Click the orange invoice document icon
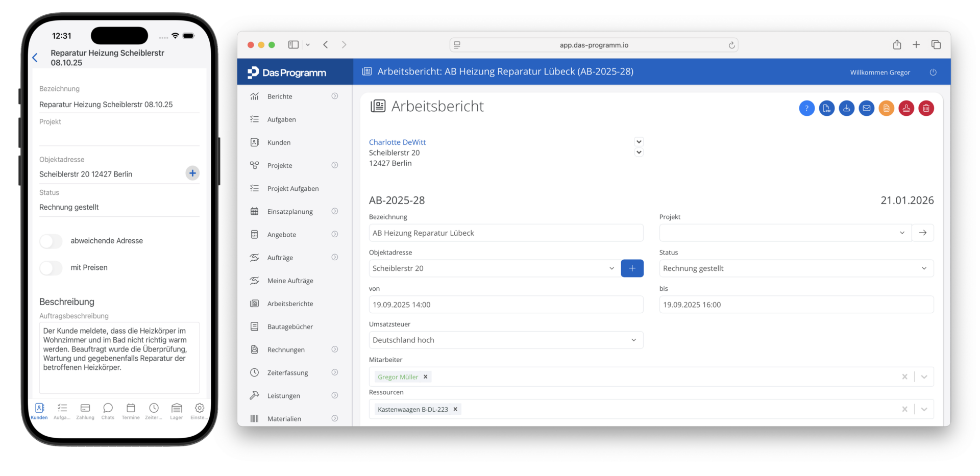 (886, 108)
